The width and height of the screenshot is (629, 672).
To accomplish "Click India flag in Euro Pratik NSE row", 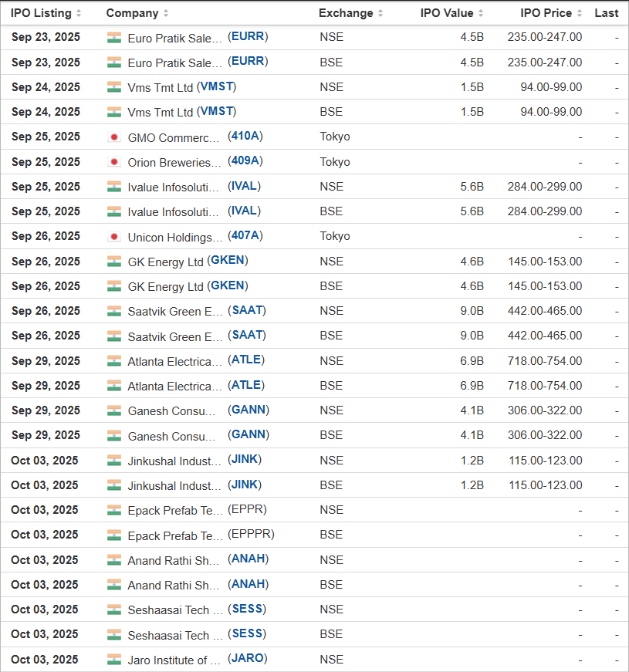I will [x=114, y=38].
